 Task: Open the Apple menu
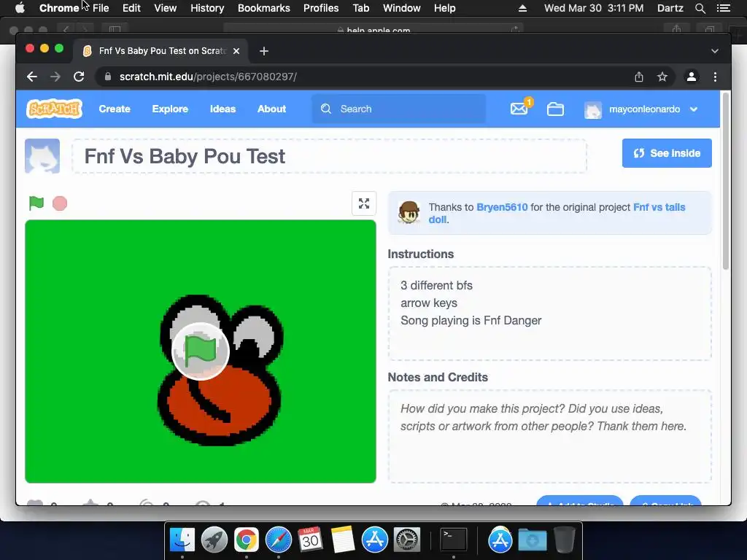coord(20,8)
